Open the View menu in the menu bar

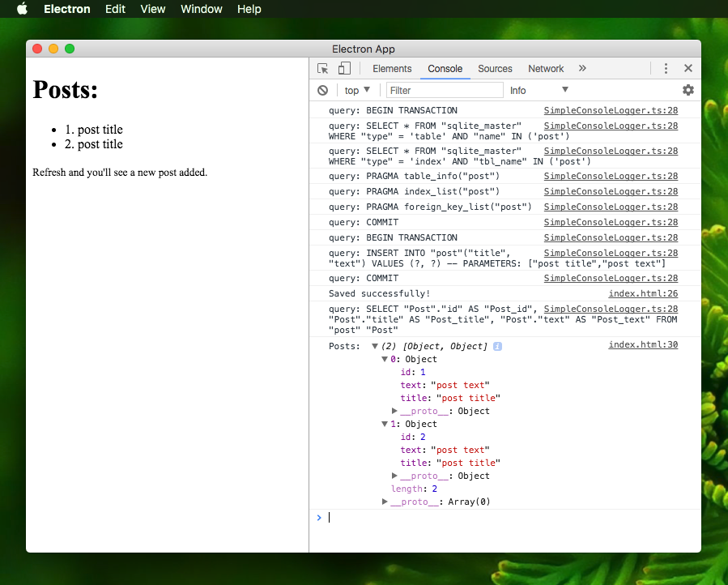click(152, 9)
